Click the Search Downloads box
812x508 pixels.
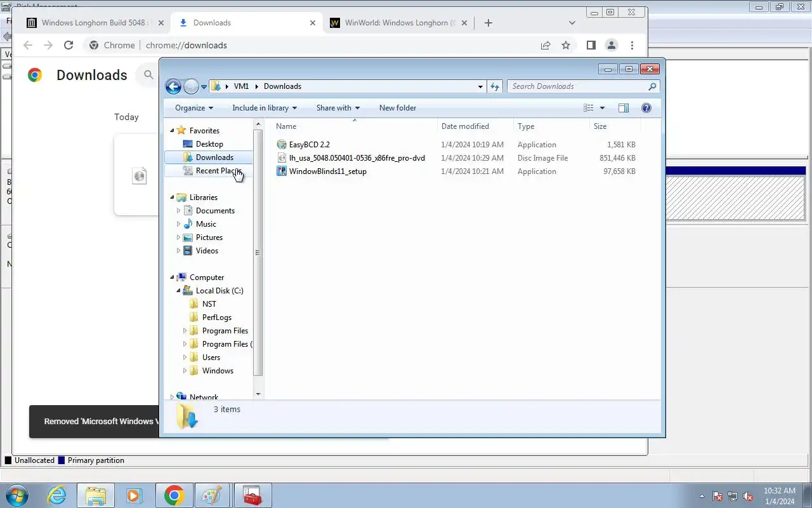coord(583,86)
